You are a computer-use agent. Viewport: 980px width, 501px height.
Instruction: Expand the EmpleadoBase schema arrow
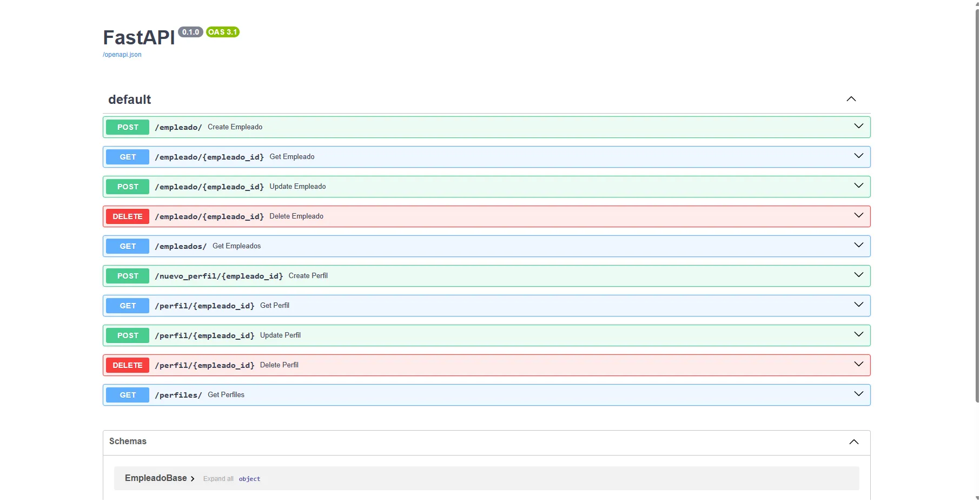point(192,479)
